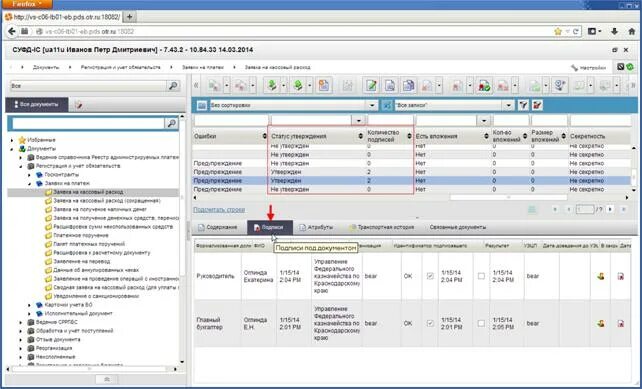Sort by the 'Статус утверждения' column header

click(316, 136)
